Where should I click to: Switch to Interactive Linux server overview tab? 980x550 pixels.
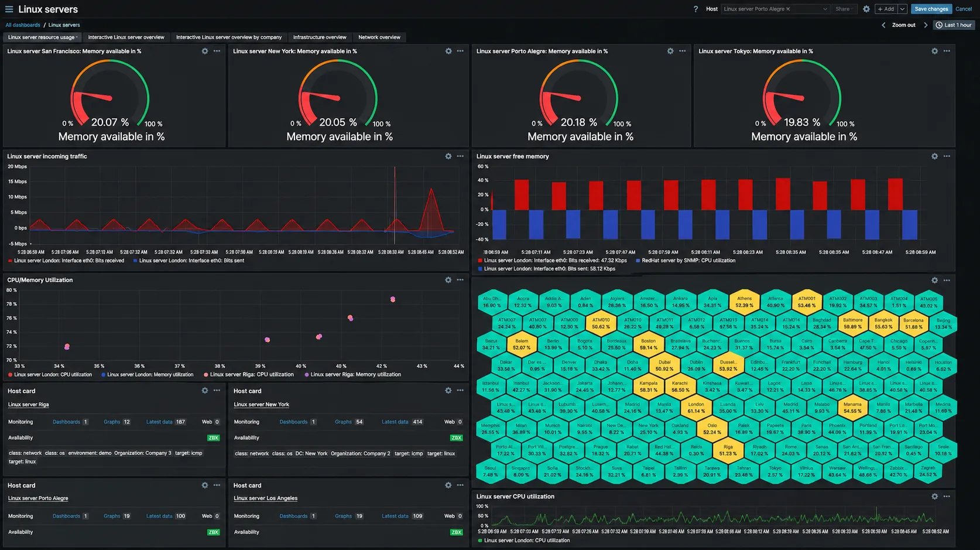(x=126, y=37)
